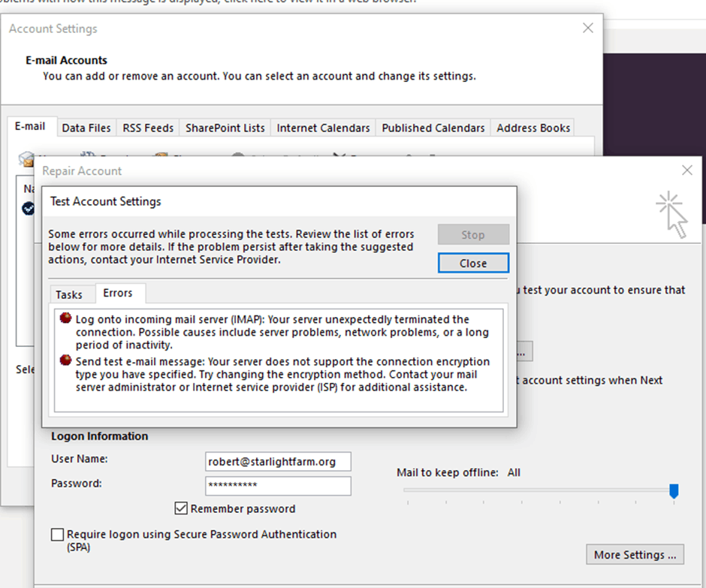Click the default account checkmark icon
This screenshot has height=588, width=706.
29,209
